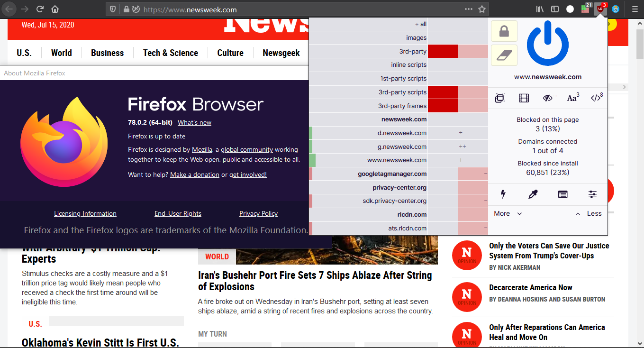The image size is (644, 348).
Task: Open the World section in Newsweek nav
Action: [x=62, y=53]
